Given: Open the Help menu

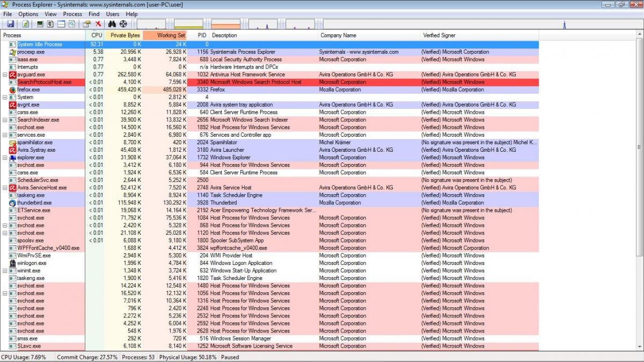Looking at the screenshot, I should pyautogui.click(x=131, y=14).
